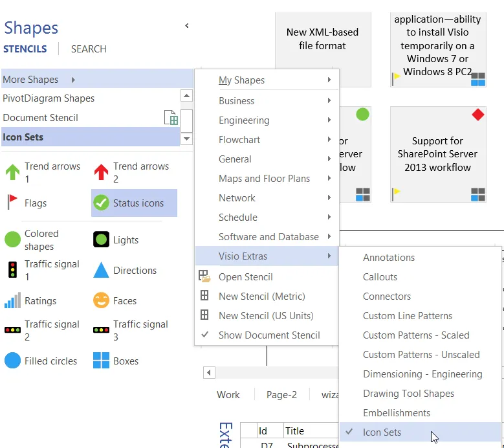This screenshot has width=504, height=448.
Task: Open Drawing Tool Shapes stencil
Action: coord(420,394)
